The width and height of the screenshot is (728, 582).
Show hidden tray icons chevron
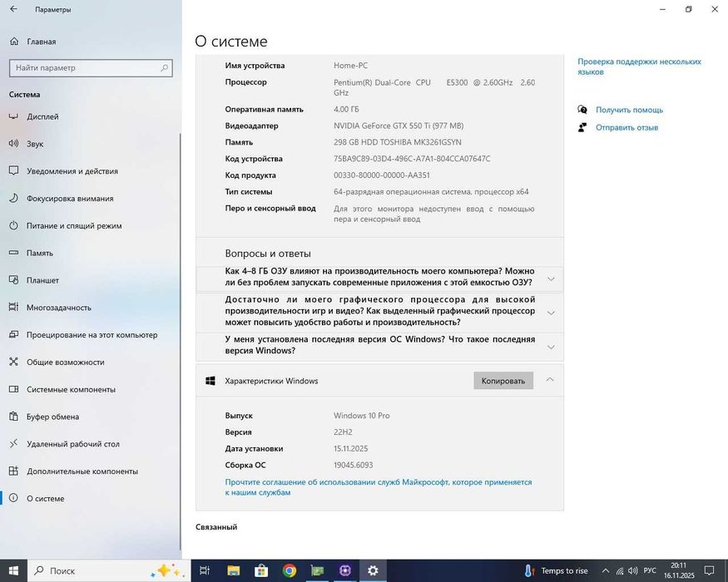tap(606, 571)
